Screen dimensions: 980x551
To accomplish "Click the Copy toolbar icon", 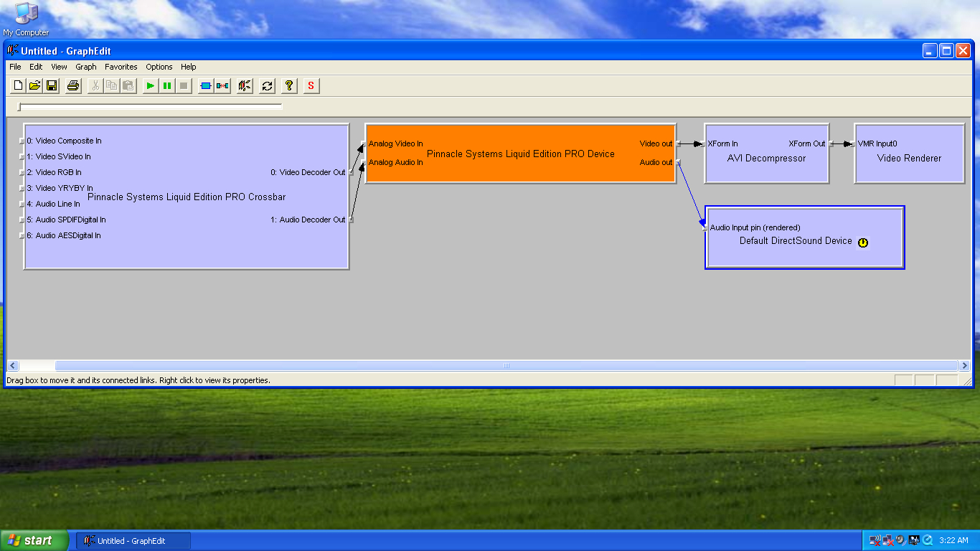I will coord(112,85).
